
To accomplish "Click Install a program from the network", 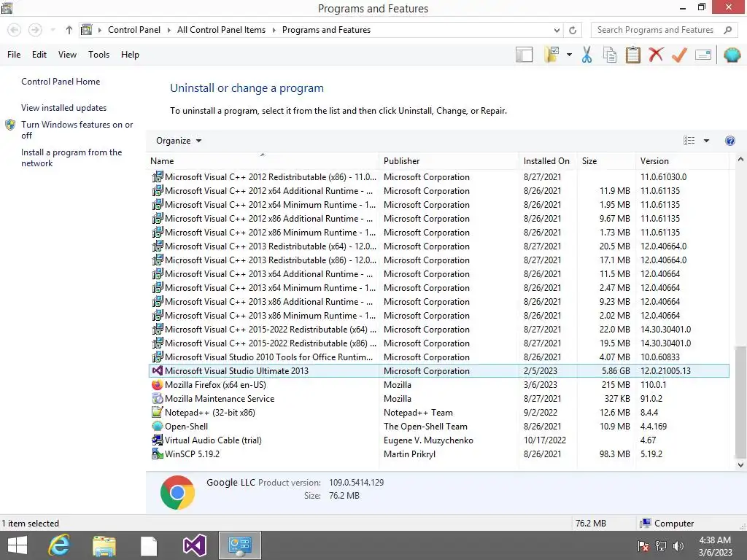I will click(x=71, y=157).
